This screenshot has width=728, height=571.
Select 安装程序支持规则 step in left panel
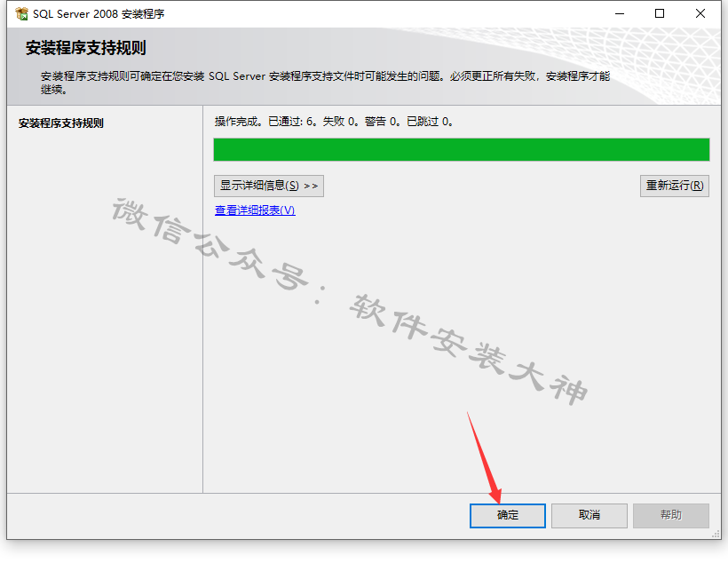(x=61, y=123)
